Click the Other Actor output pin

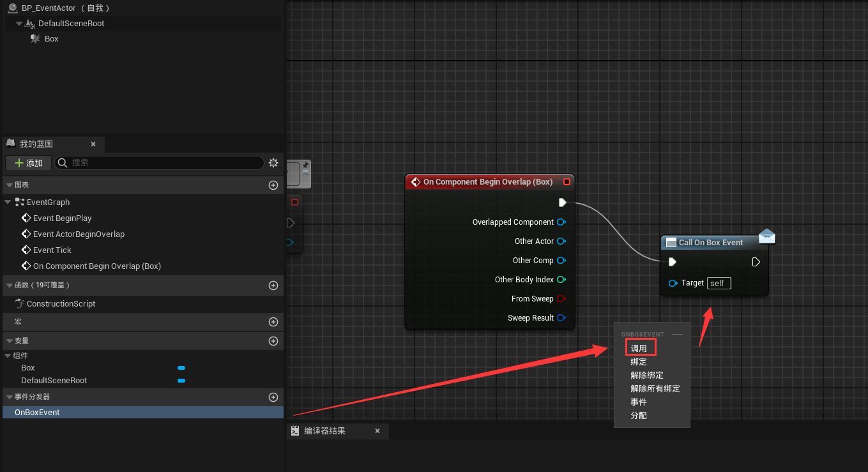pyautogui.click(x=561, y=241)
